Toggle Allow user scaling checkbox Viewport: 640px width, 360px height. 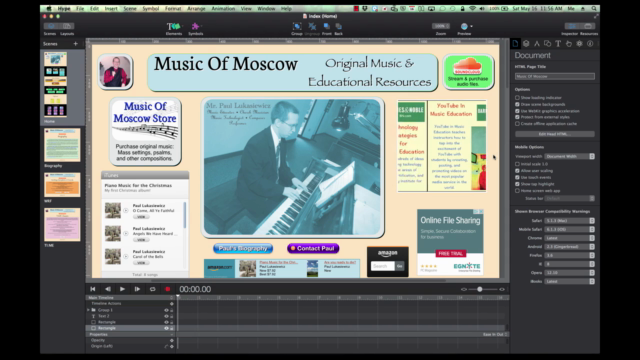[x=517, y=171]
